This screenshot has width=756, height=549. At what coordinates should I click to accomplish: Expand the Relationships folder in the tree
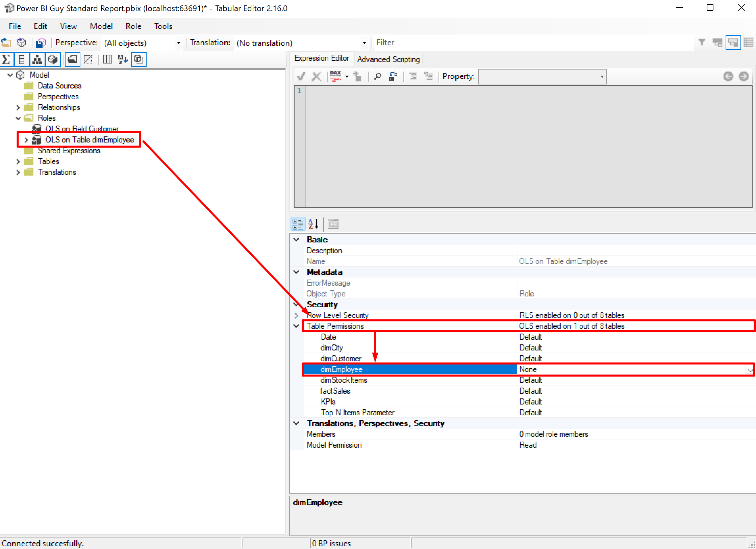(x=18, y=107)
